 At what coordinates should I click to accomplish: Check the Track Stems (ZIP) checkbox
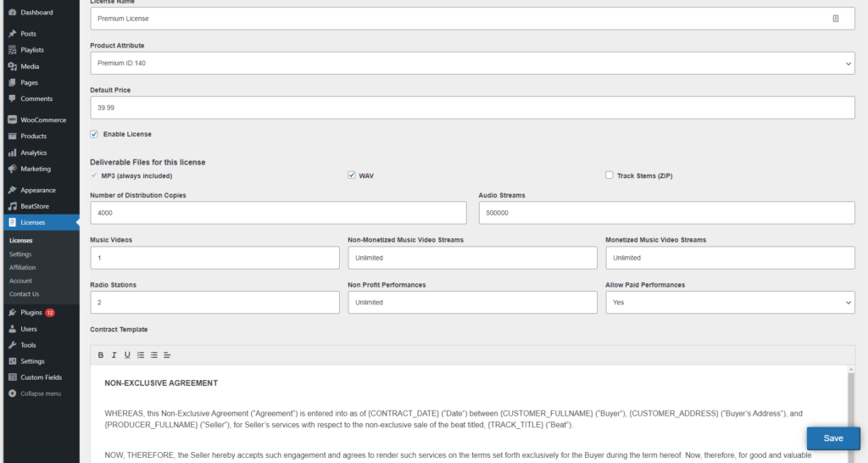click(609, 176)
